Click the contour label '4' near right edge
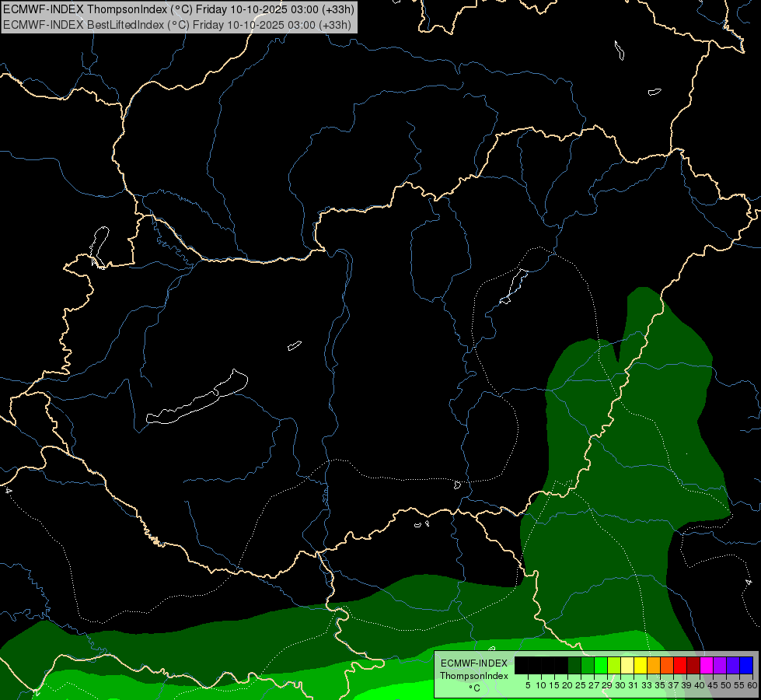The width and height of the screenshot is (761, 700). point(748,582)
